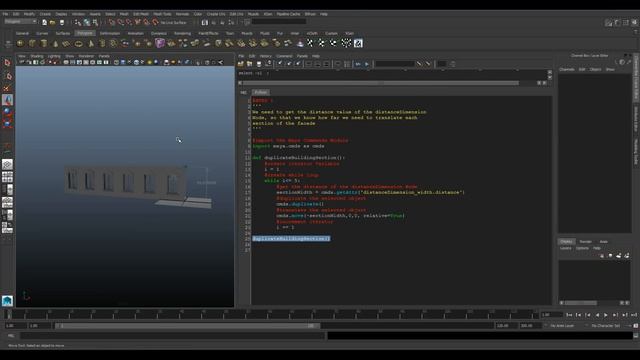Image resolution: width=640 pixels, height=360 pixels.
Task: Open the Polygons menu set dropdown
Action: click(x=20, y=22)
